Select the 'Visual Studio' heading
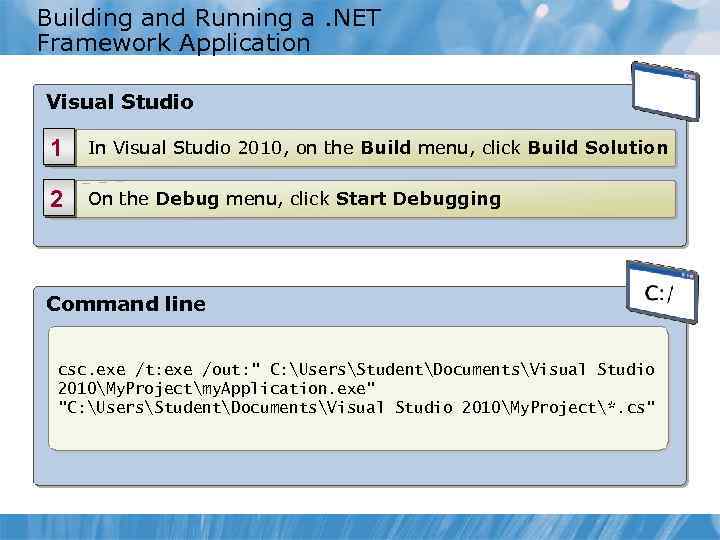The width and height of the screenshot is (720, 540). 120,102
